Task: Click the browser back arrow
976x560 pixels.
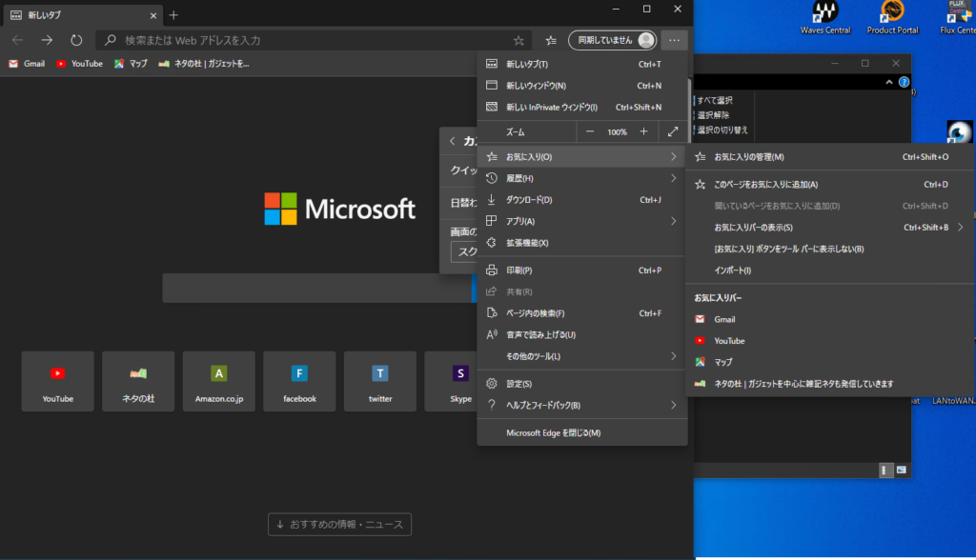Action: point(17,40)
